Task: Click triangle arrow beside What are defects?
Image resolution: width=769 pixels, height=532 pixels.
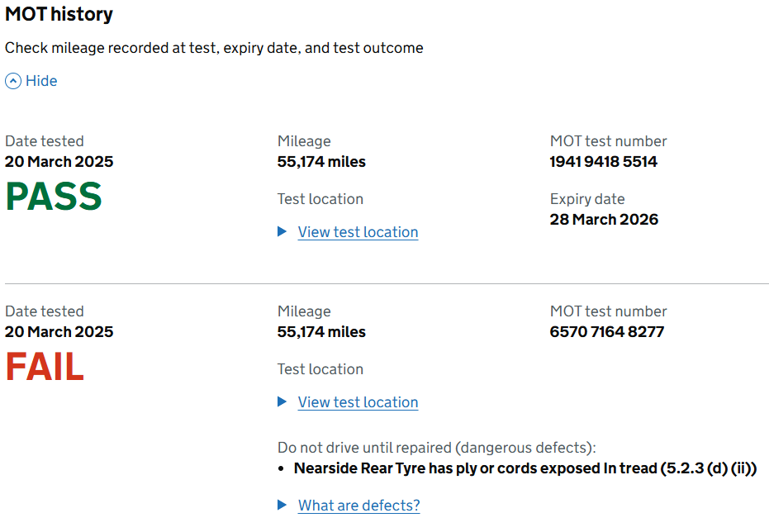Action: click(x=282, y=505)
